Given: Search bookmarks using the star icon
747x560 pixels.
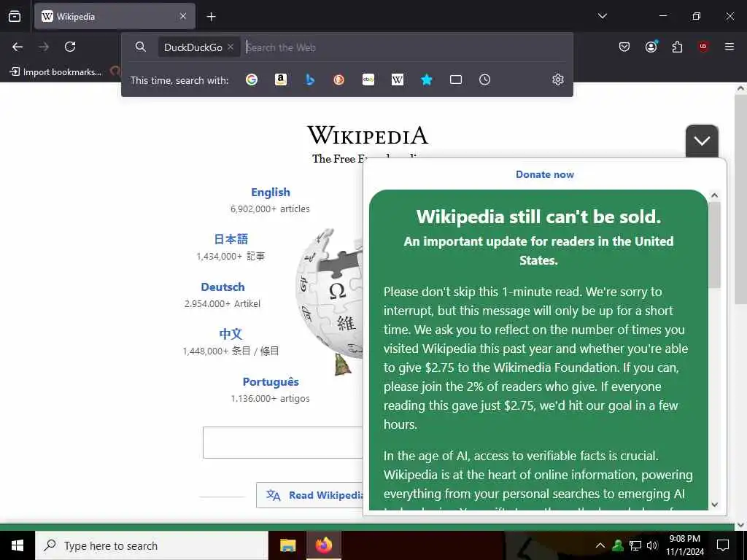Looking at the screenshot, I should [426, 79].
